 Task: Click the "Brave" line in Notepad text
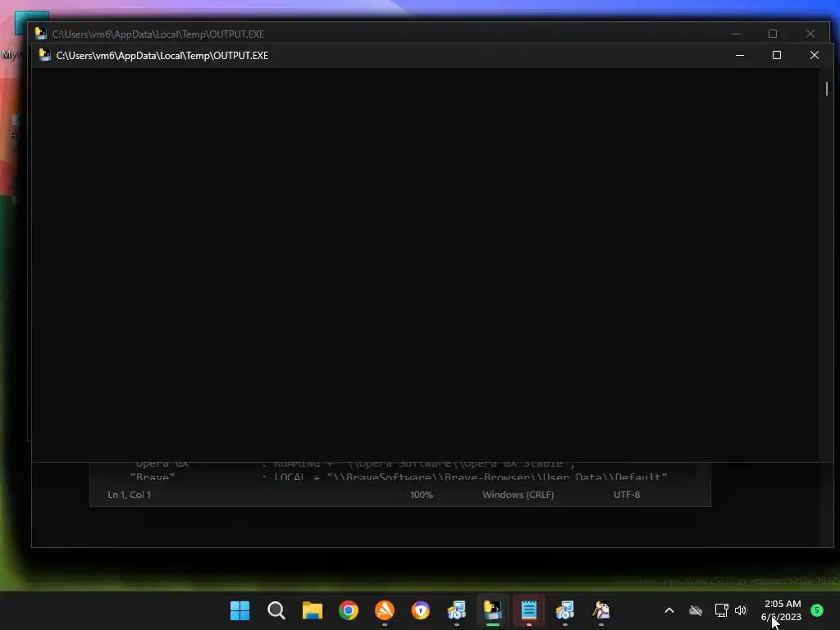pyautogui.click(x=399, y=477)
